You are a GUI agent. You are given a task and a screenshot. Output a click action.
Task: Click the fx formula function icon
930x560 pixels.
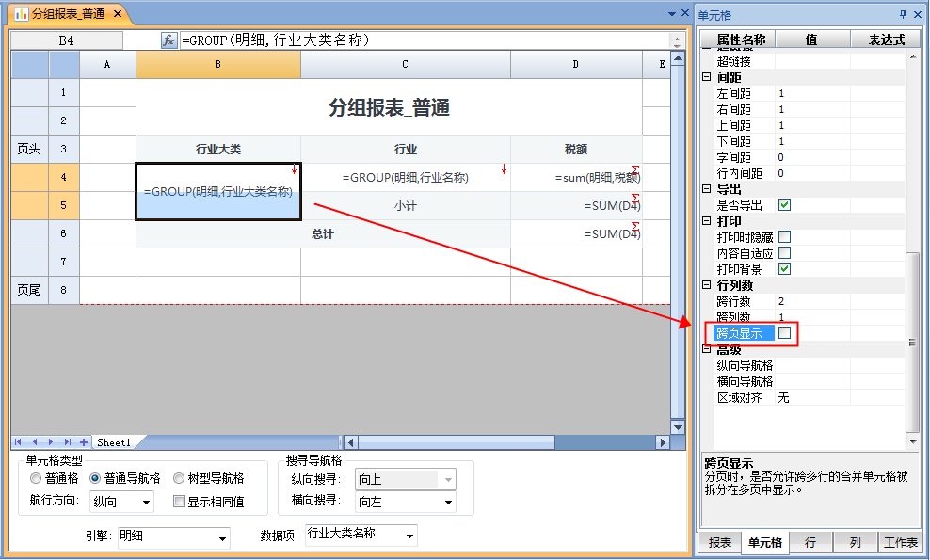pyautogui.click(x=169, y=40)
